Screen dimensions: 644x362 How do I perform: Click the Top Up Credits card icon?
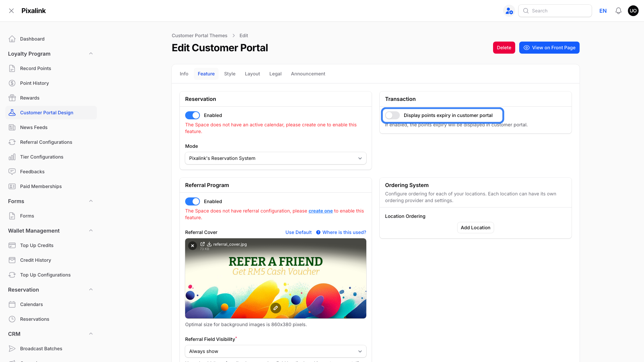coord(12,245)
